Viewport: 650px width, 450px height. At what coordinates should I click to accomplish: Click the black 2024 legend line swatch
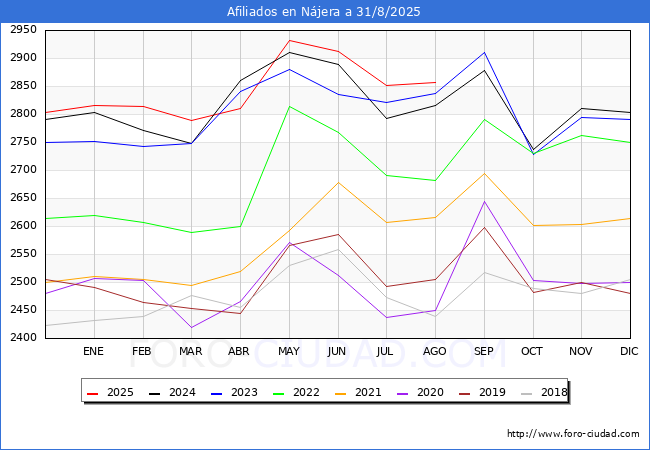pyautogui.click(x=155, y=393)
